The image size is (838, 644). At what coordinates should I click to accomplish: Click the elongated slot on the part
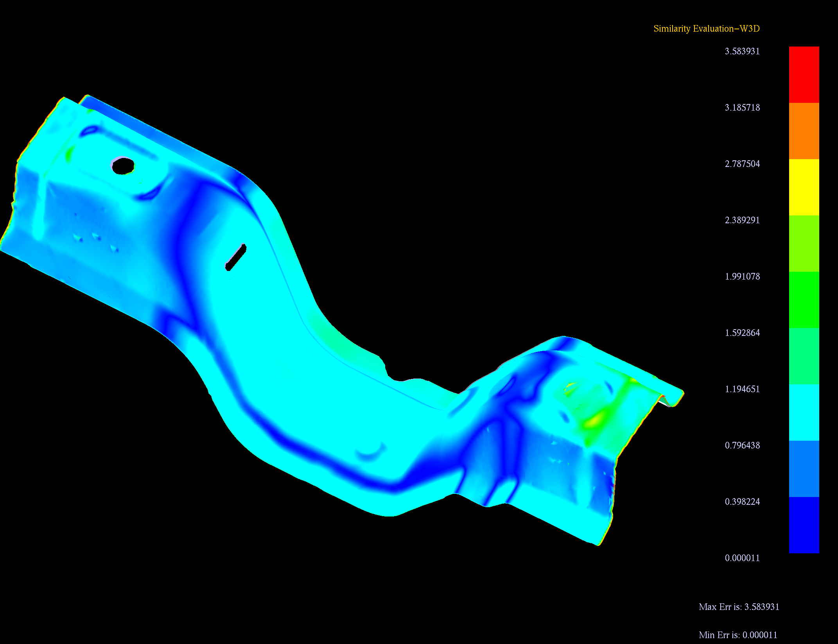[x=236, y=257]
